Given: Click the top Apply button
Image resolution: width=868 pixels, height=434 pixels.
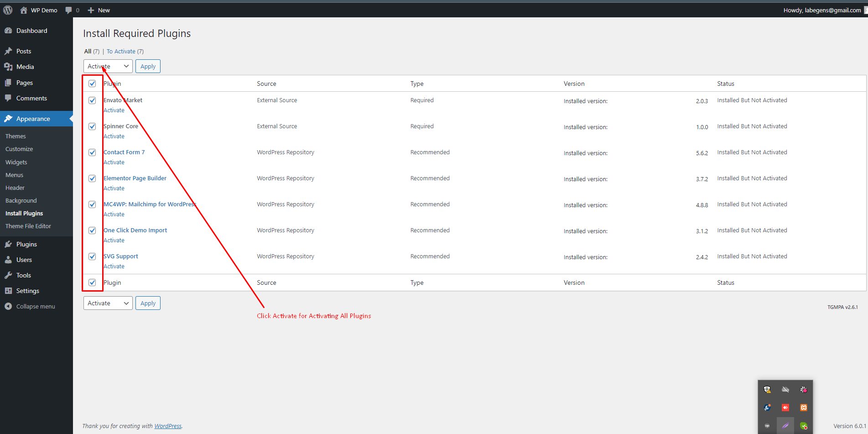Looking at the screenshot, I should [x=148, y=66].
